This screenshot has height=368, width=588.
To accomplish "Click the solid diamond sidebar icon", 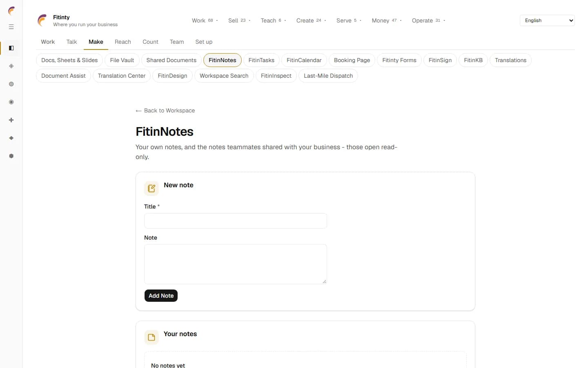I will tap(11, 138).
